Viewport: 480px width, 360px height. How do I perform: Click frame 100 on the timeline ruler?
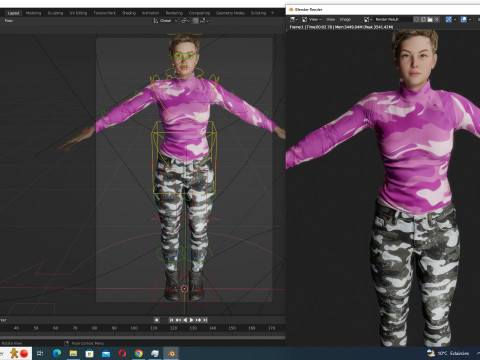(134, 328)
